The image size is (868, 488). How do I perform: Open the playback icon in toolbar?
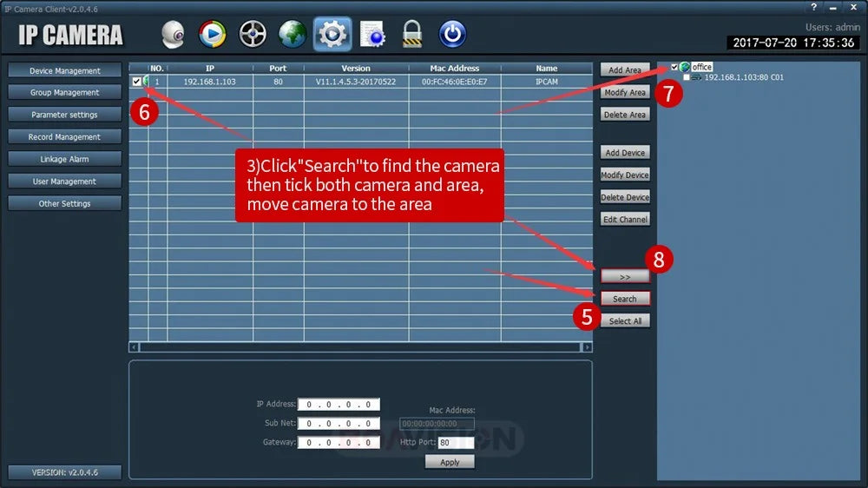point(213,34)
